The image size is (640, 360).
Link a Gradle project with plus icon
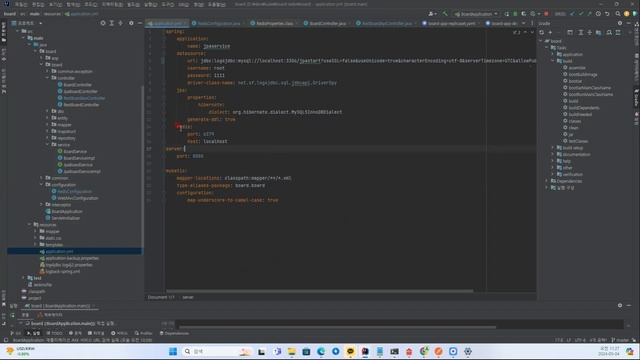click(550, 32)
